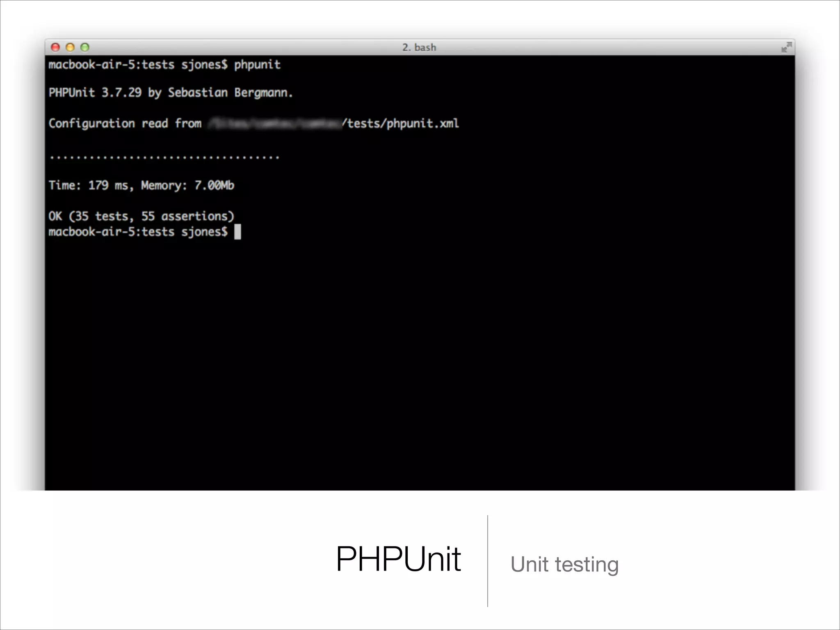Viewport: 840px width, 630px height.
Task: Click the 'PHPUnit' slide title
Action: (398, 559)
